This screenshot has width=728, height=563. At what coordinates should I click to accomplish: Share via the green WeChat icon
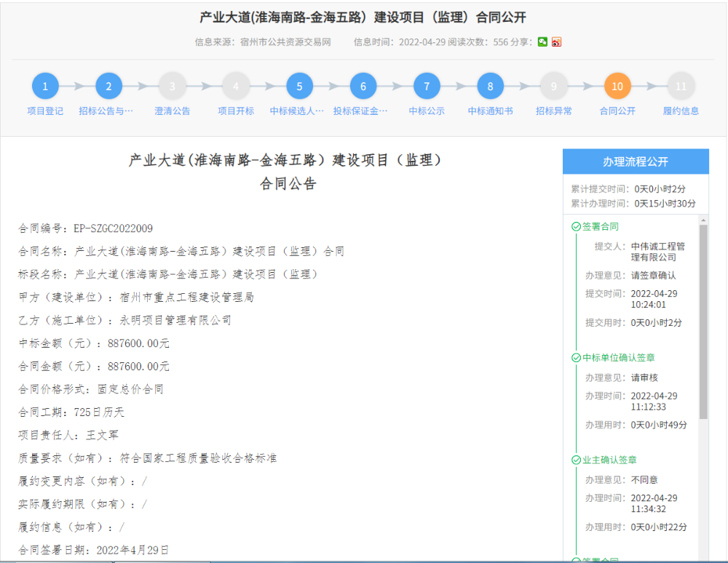point(542,41)
